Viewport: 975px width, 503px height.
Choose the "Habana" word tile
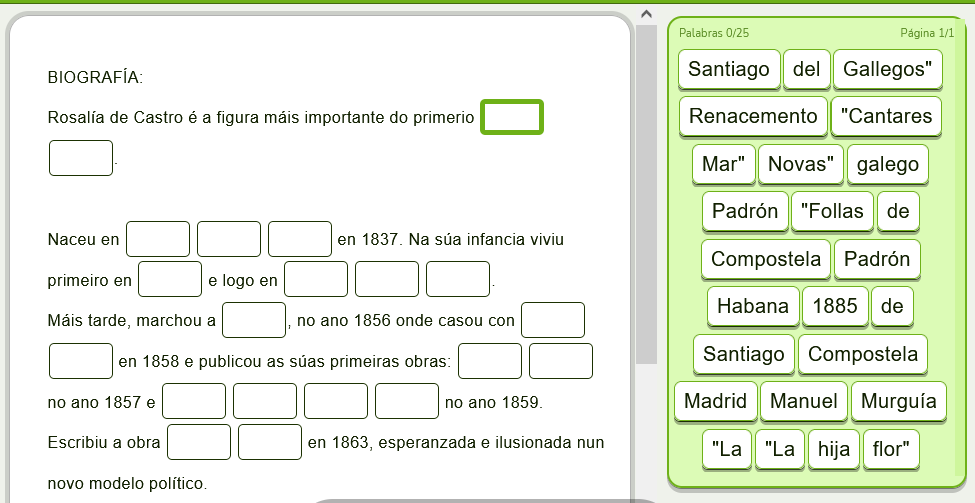coord(753,306)
